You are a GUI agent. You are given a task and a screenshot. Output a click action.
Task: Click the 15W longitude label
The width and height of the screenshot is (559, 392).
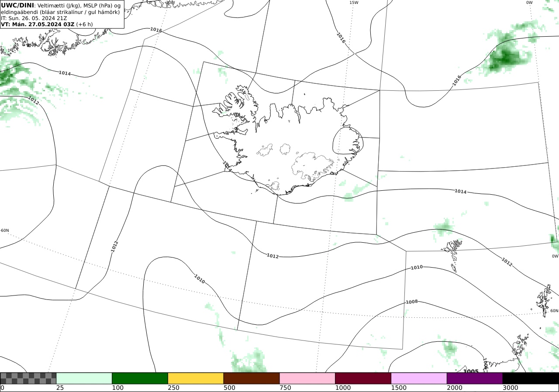point(354,3)
